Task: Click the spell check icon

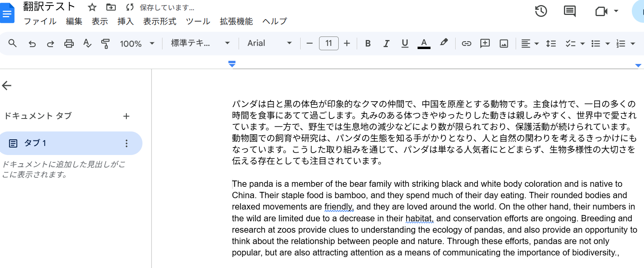Action: click(87, 44)
